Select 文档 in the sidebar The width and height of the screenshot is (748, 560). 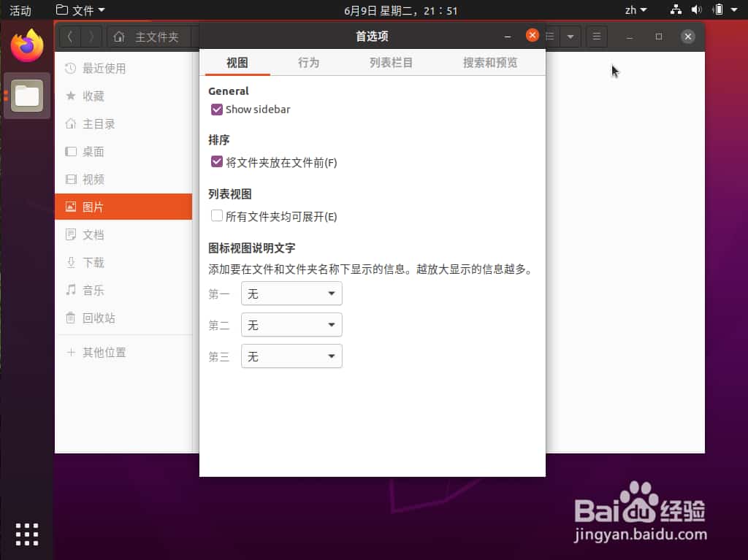click(93, 234)
